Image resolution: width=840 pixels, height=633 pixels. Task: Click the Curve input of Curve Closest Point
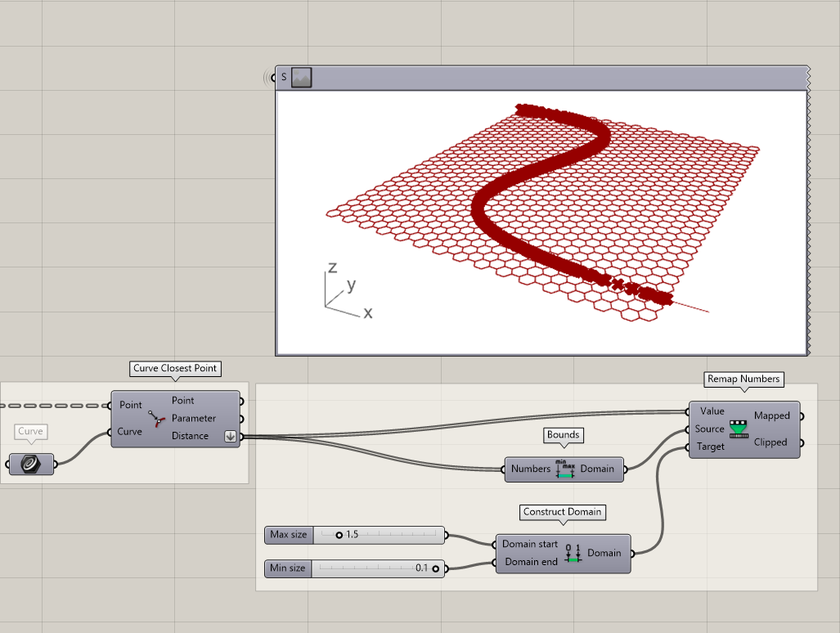(x=130, y=432)
